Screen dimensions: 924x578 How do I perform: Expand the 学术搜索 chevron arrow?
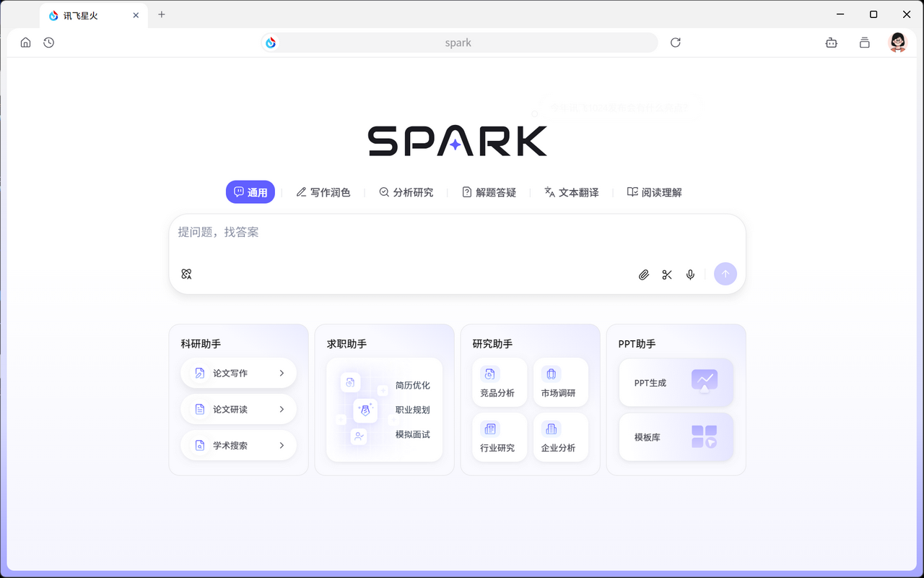point(282,446)
